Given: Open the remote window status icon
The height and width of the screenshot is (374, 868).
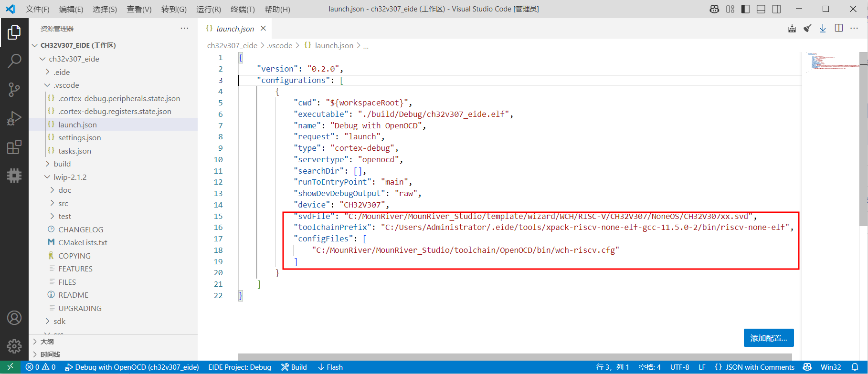Looking at the screenshot, I should coord(11,367).
